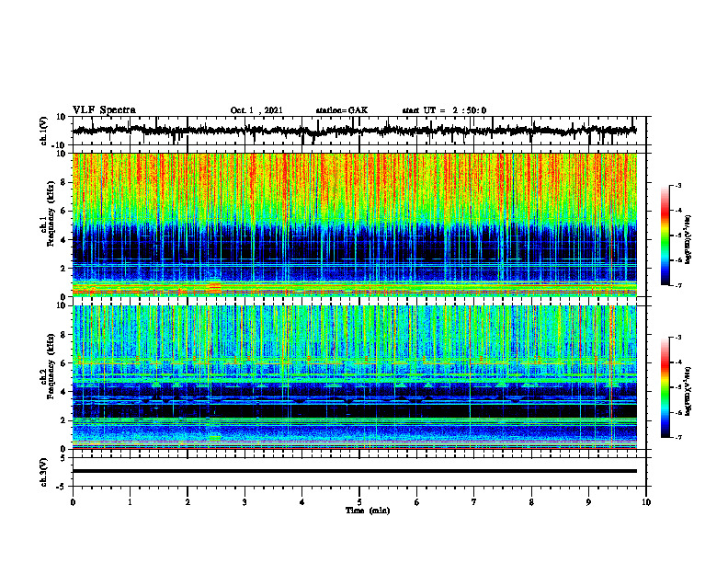728x563 pixels.
Task: Click the "ch.1(V)" waveform axis label
Action: coord(44,131)
